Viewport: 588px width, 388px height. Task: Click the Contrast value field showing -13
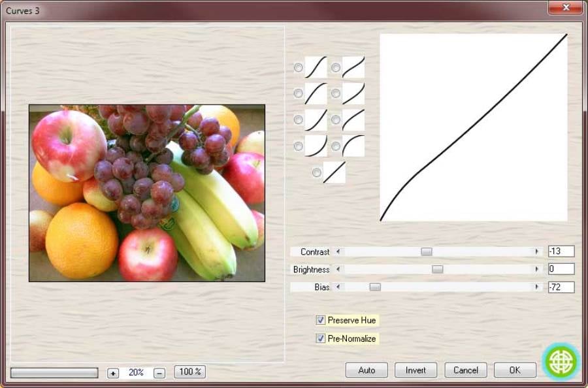(561, 251)
